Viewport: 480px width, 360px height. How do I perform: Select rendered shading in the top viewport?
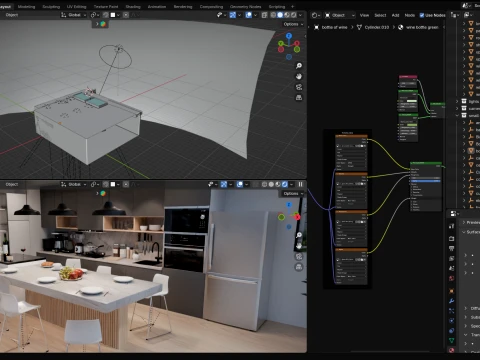tap(293, 15)
